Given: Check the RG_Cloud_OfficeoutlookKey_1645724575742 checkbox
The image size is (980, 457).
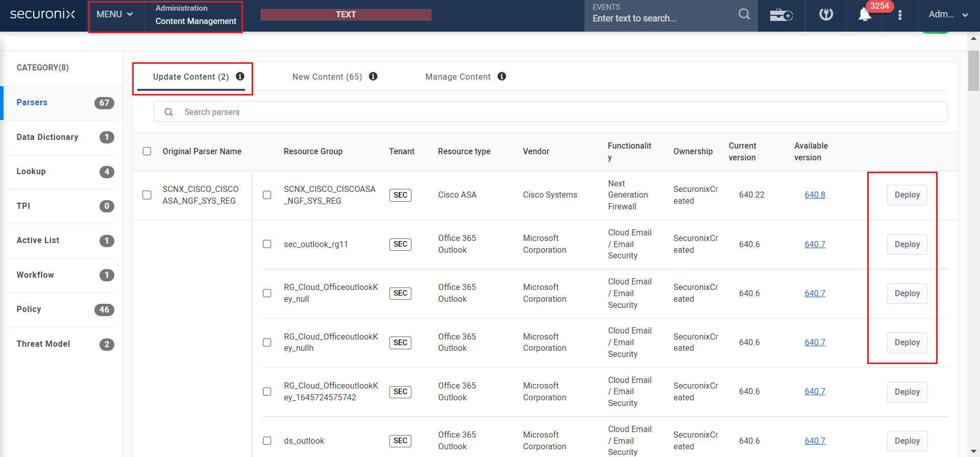Looking at the screenshot, I should (x=267, y=392).
